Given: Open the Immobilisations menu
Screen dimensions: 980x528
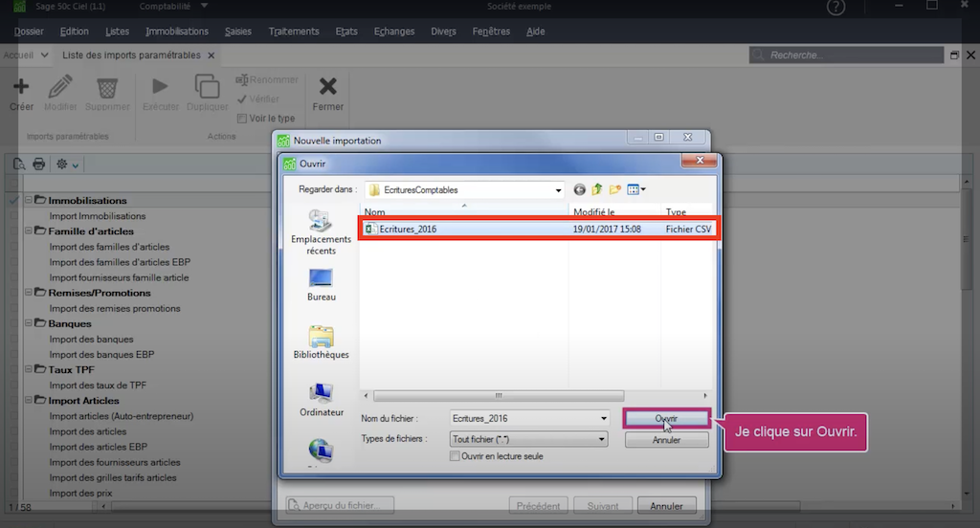Looking at the screenshot, I should (177, 32).
